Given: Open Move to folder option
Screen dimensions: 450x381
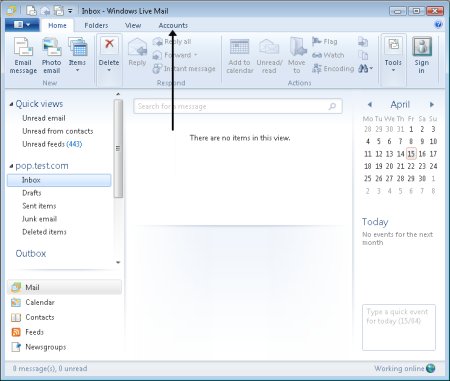Looking at the screenshot, I should pyautogui.click(x=297, y=56).
